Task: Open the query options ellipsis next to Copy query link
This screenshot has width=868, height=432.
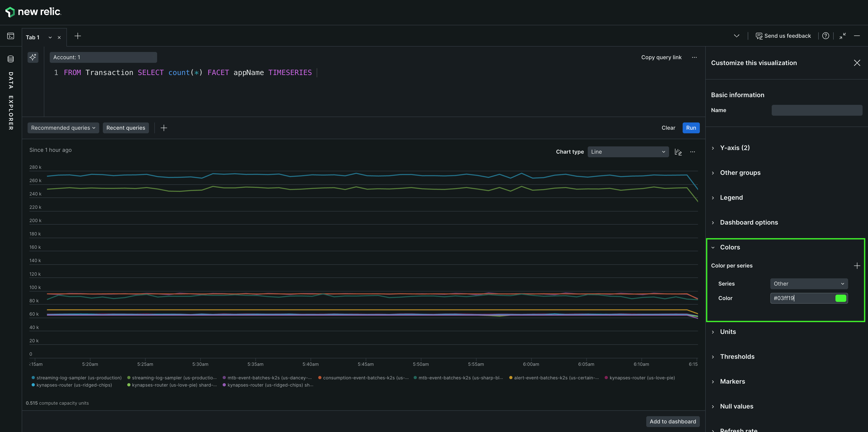Action: 694,57
